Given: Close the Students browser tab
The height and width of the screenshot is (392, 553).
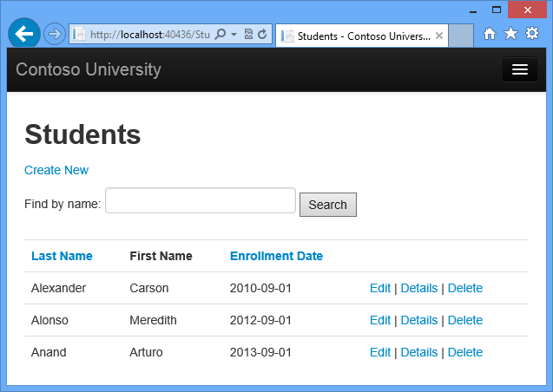Looking at the screenshot, I should pyautogui.click(x=439, y=36).
